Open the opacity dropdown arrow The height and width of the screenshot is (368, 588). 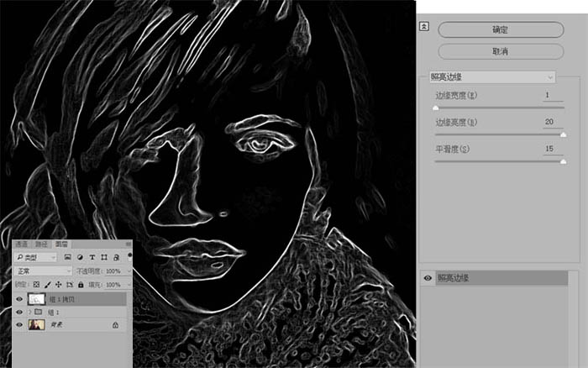coord(129,271)
